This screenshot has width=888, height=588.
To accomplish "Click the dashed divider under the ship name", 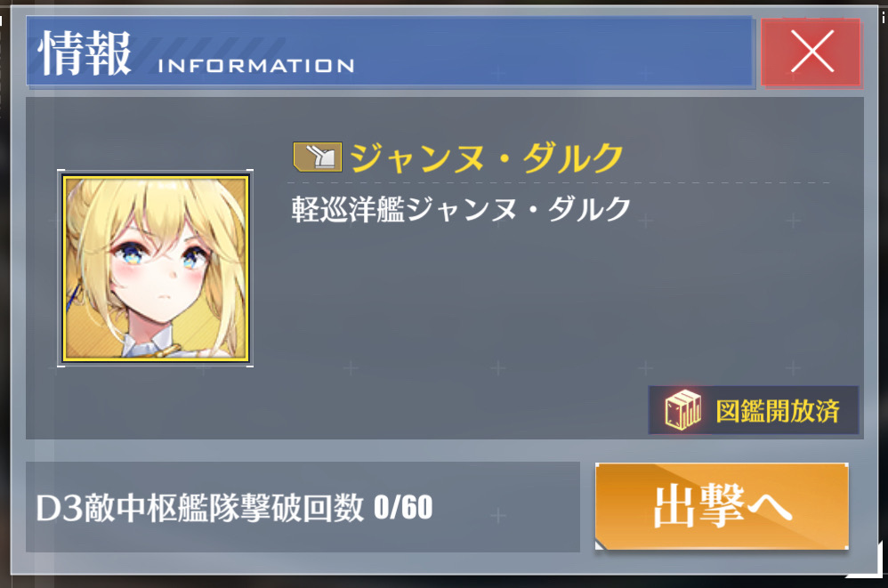I will pyautogui.click(x=559, y=182).
